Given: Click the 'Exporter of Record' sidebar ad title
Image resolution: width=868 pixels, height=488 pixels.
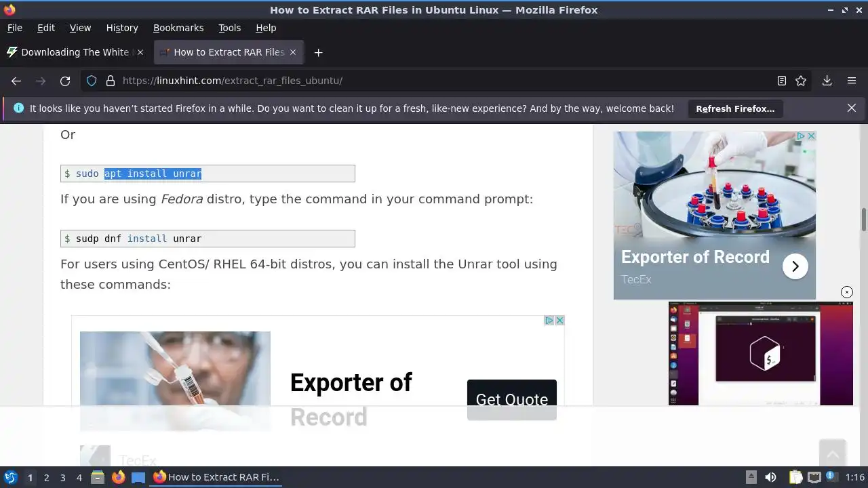Looking at the screenshot, I should tap(695, 258).
